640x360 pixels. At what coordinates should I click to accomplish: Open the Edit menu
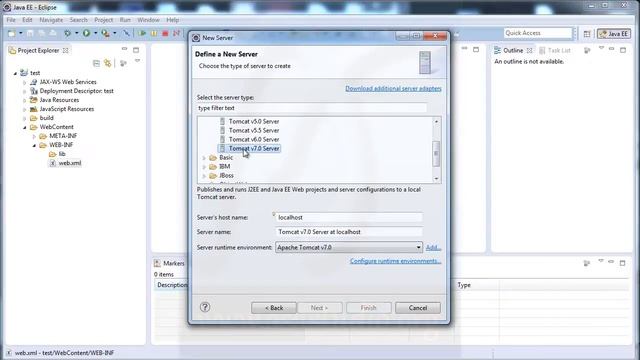(27, 20)
